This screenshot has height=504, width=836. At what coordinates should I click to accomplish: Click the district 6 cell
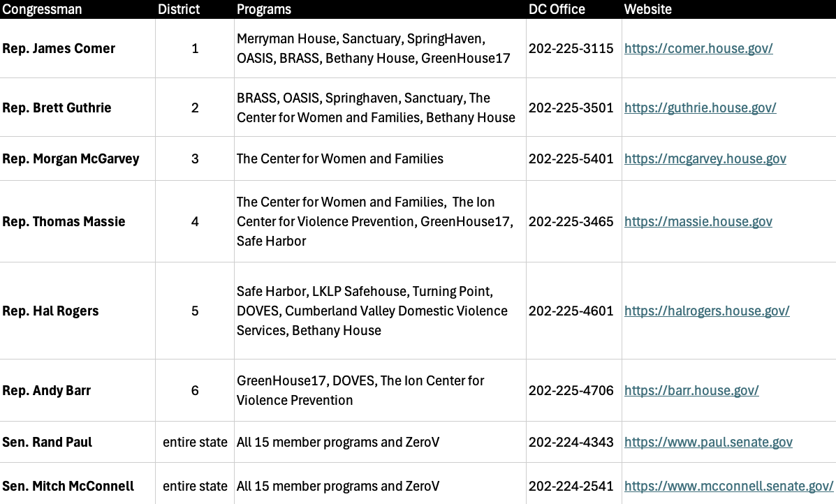pos(195,391)
